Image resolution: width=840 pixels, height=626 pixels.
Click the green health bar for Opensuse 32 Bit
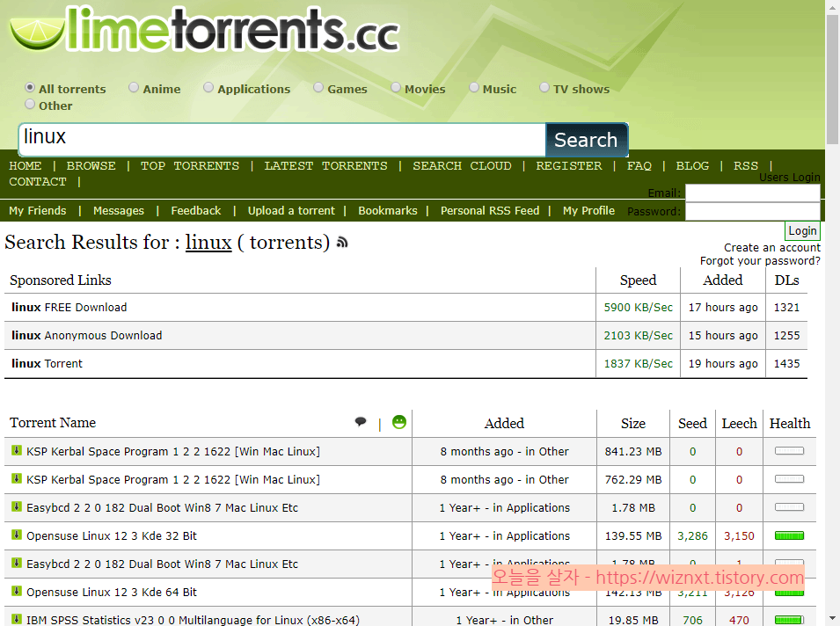(789, 535)
